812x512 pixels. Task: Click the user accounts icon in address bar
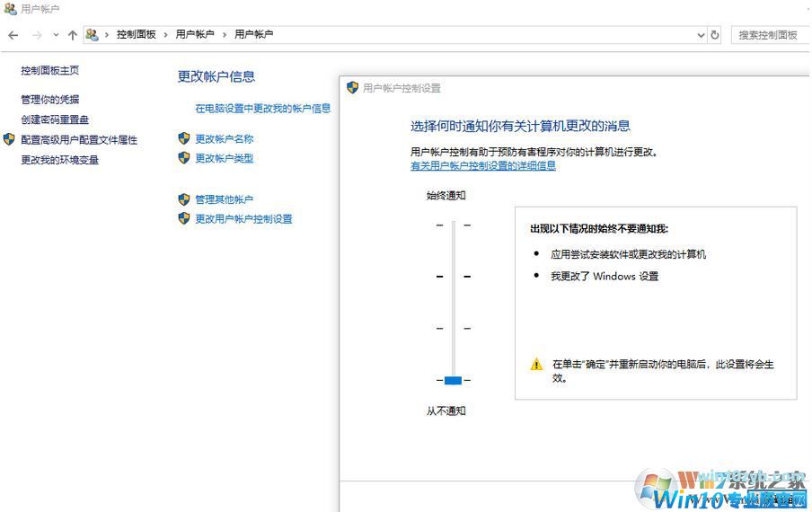click(93, 35)
